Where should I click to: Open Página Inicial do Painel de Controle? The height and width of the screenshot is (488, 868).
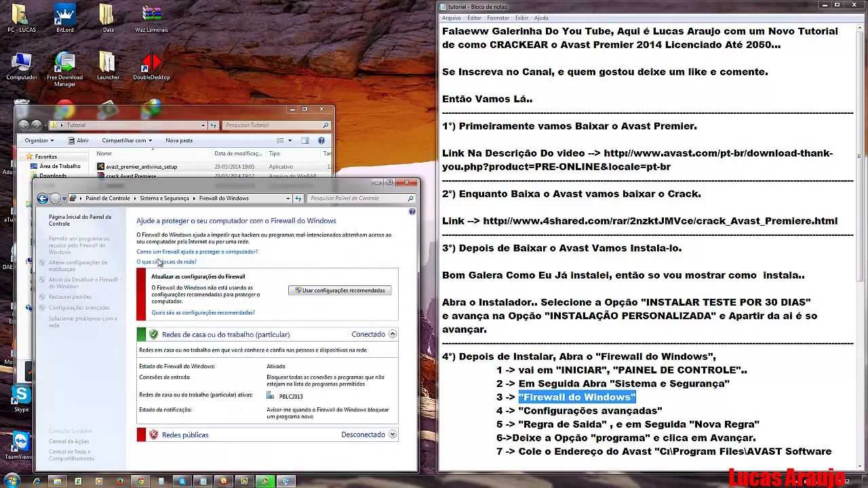pos(80,220)
